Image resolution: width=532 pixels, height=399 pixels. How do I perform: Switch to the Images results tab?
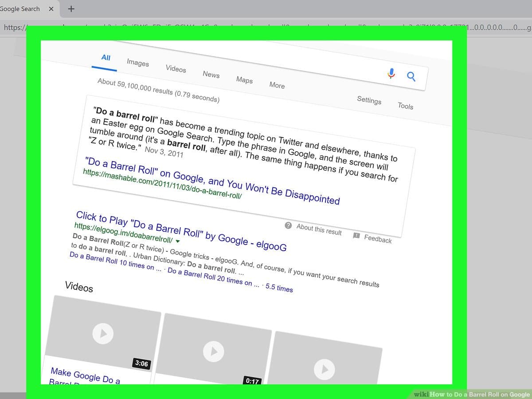[138, 63]
